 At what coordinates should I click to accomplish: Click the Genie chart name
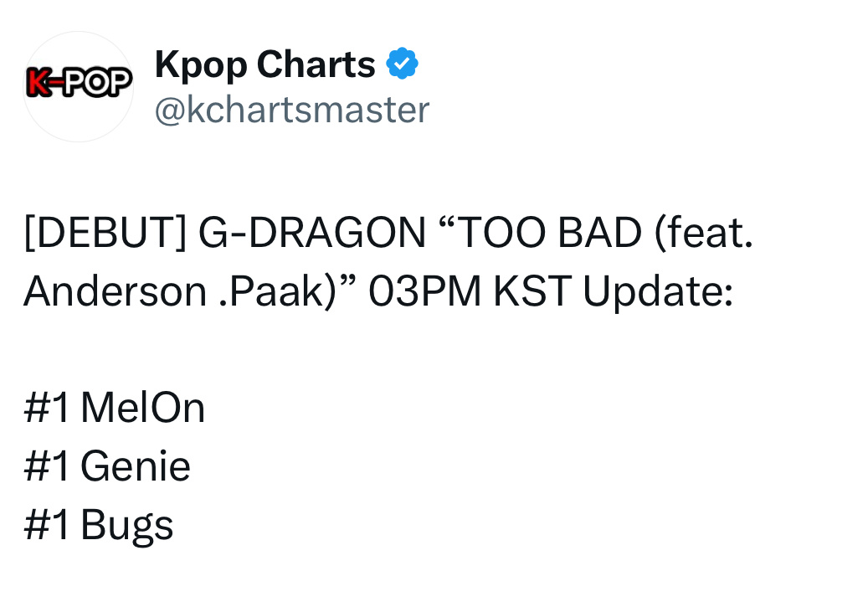pyautogui.click(x=136, y=466)
